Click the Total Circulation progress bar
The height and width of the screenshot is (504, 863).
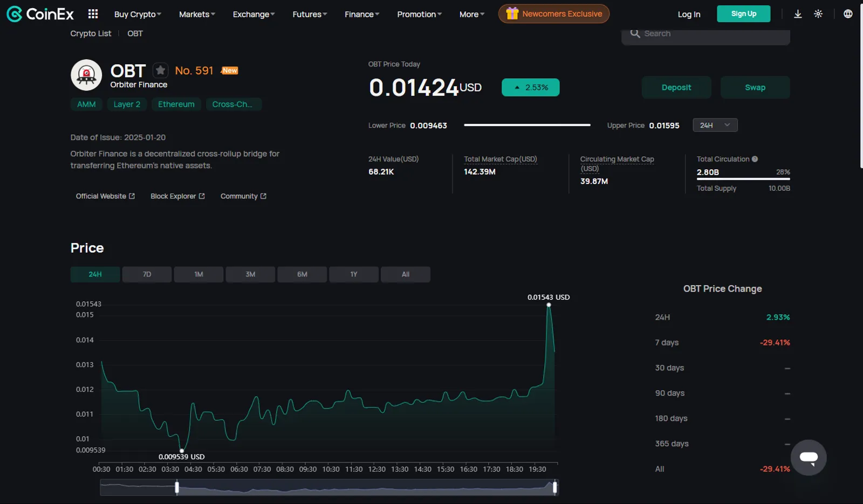point(743,179)
